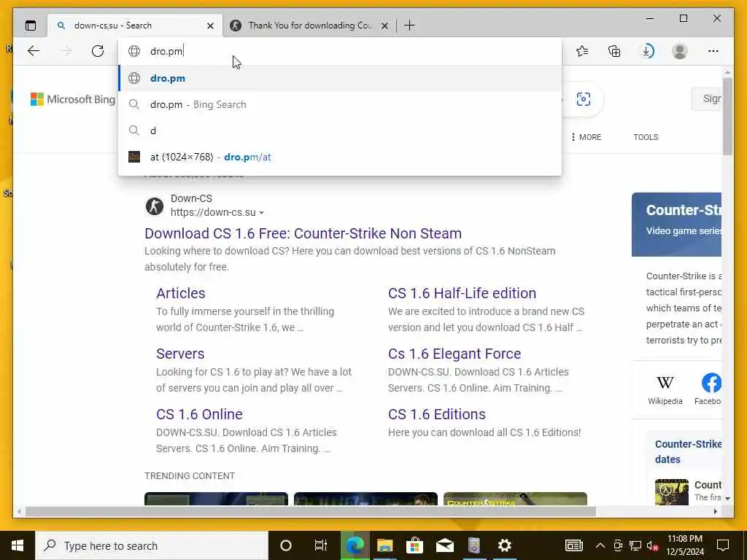Select the dro.pm URL suggestion
The image size is (747, 560).
click(x=340, y=78)
